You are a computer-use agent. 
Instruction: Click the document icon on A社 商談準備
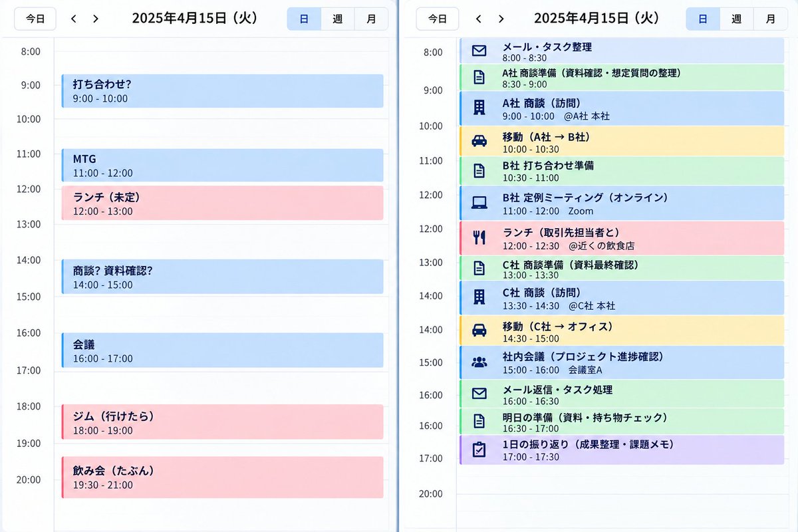tap(479, 77)
